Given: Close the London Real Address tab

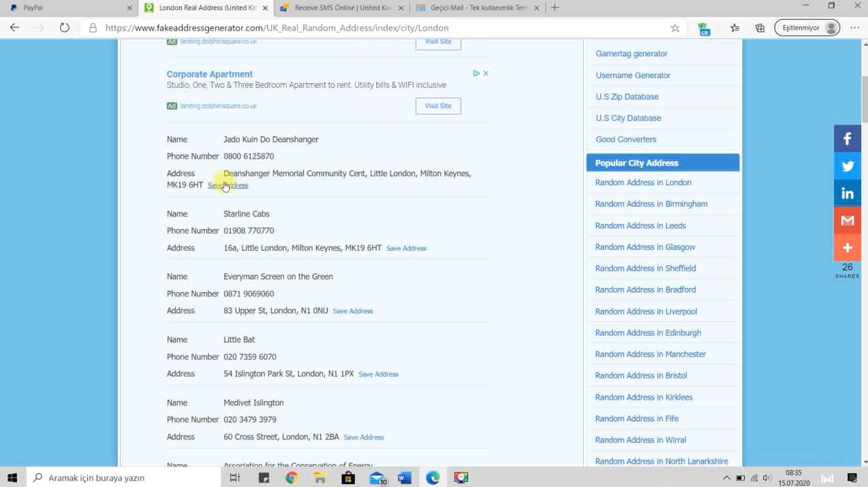Looking at the screenshot, I should 265,8.
